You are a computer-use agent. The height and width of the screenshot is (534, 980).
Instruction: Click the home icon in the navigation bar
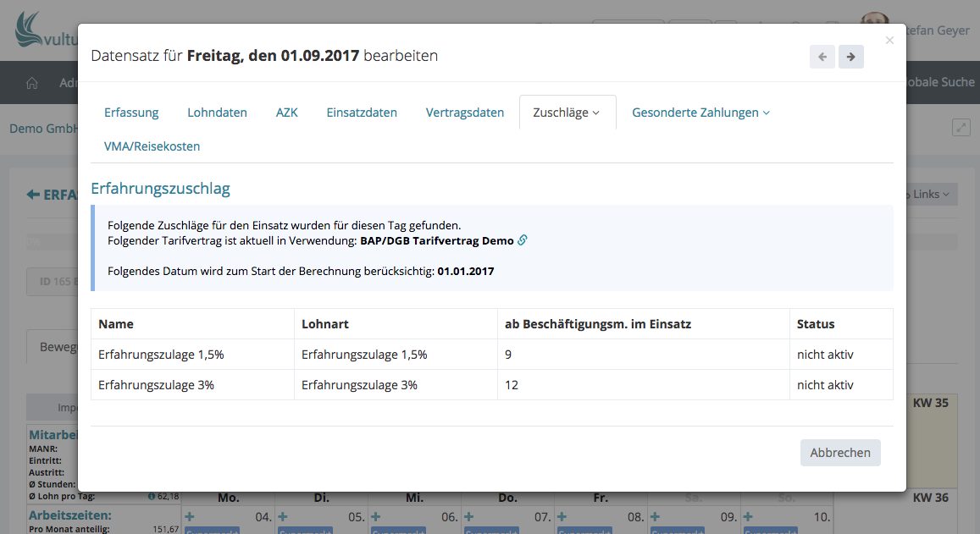32,83
